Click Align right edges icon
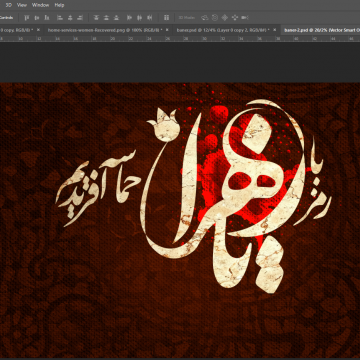 80,17
